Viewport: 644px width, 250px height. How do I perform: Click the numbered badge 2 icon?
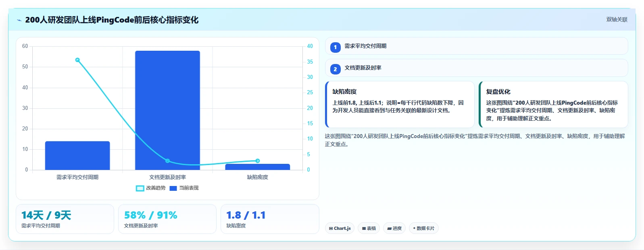pos(335,69)
